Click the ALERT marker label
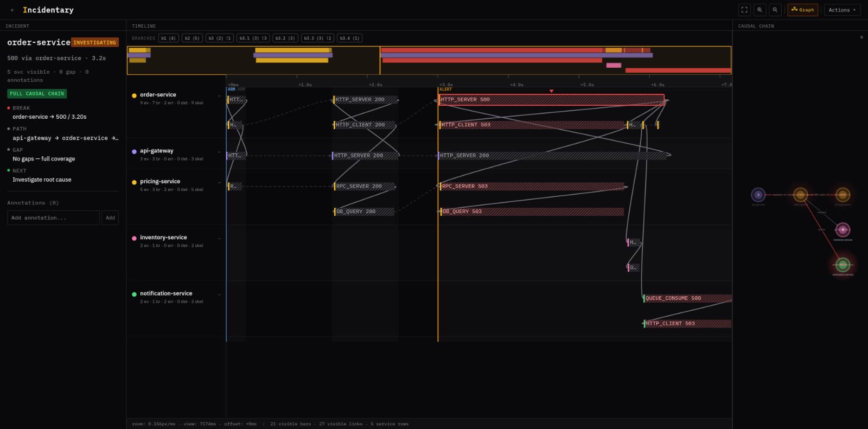Screen dimensions: 868x429 click(445, 89)
